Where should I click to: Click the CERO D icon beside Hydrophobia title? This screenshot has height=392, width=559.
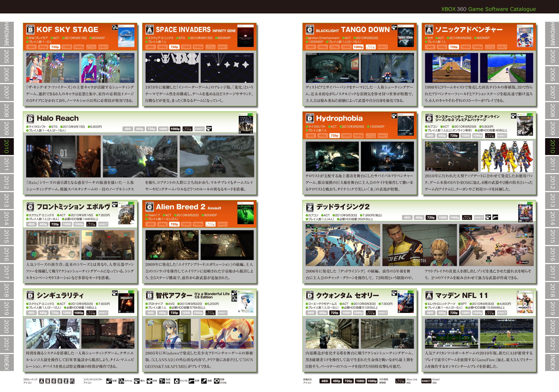coord(310,118)
